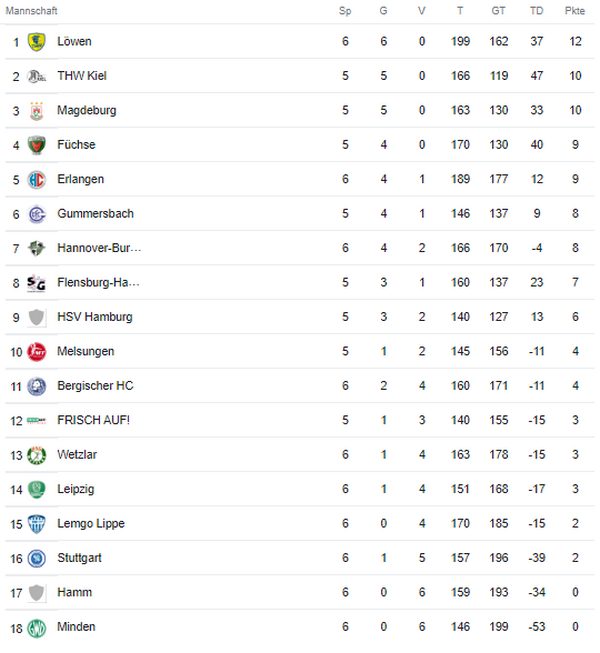Open the Lemgo Lippe team link
Image resolution: width=600 pixels, height=653 pixels.
[x=91, y=524]
